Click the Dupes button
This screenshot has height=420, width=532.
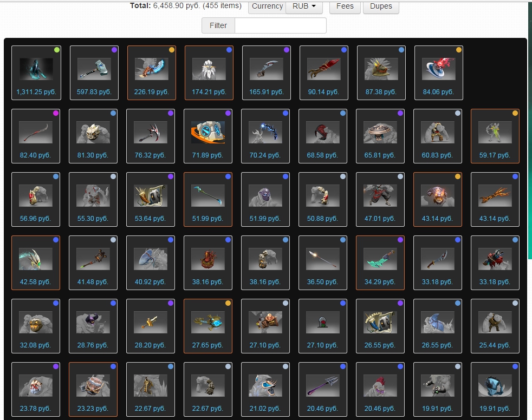point(381,6)
